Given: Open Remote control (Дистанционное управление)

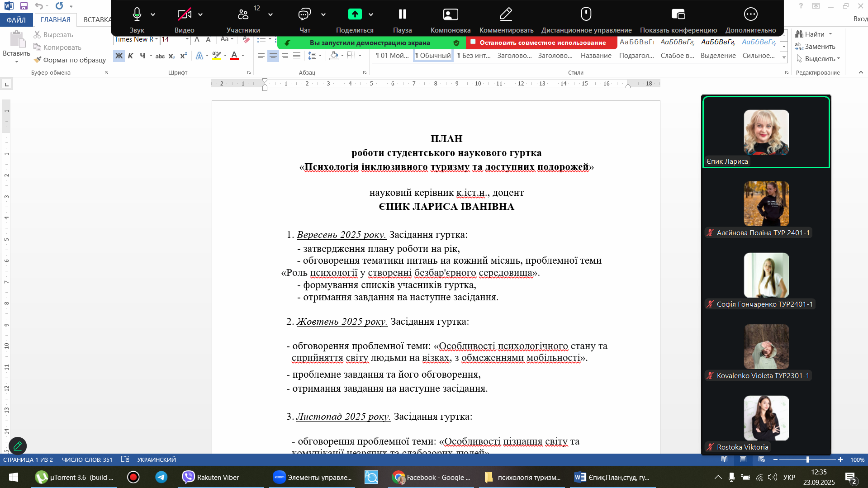Looking at the screenshot, I should pyautogui.click(x=586, y=14).
